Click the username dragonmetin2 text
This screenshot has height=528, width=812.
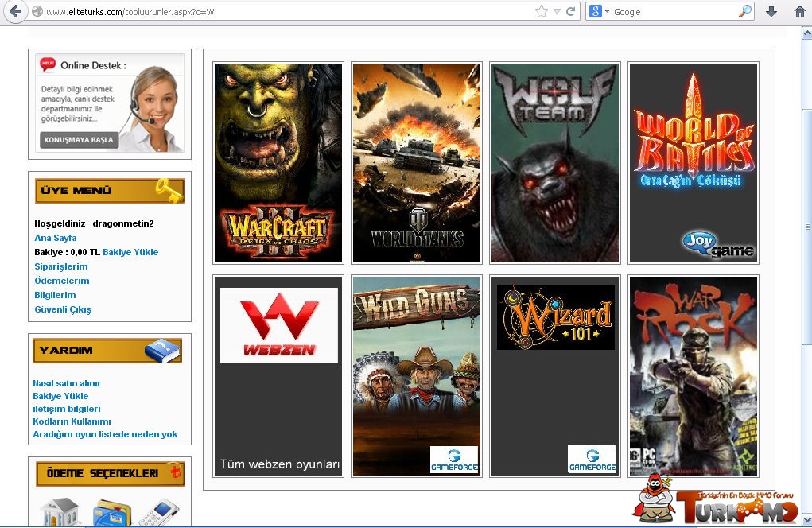[x=123, y=223]
